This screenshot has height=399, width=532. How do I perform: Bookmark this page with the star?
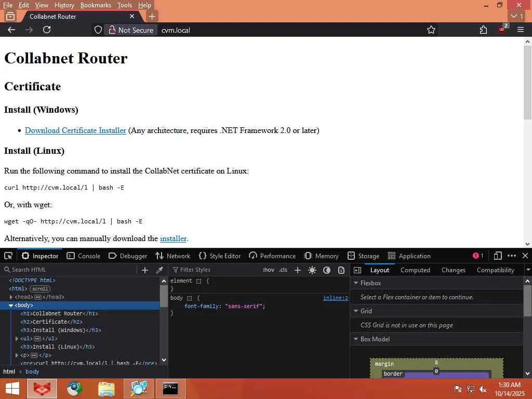click(x=431, y=30)
